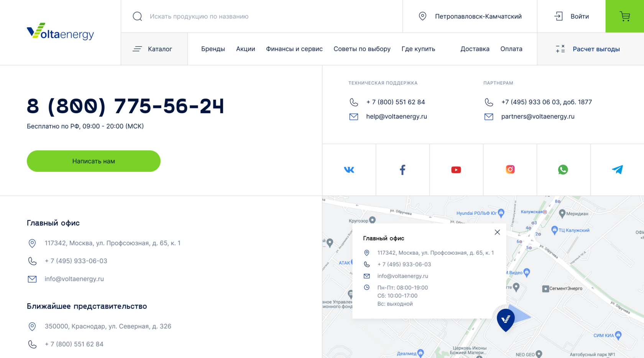Click main office phone + 7 (495) 933-06-03 in left list
The image size is (644, 358).
click(x=76, y=261)
